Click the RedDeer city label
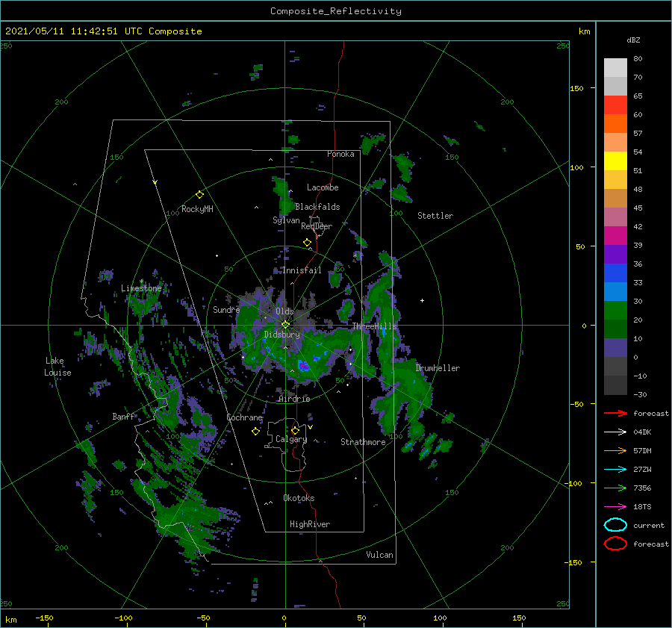The width and height of the screenshot is (672, 628). (317, 226)
